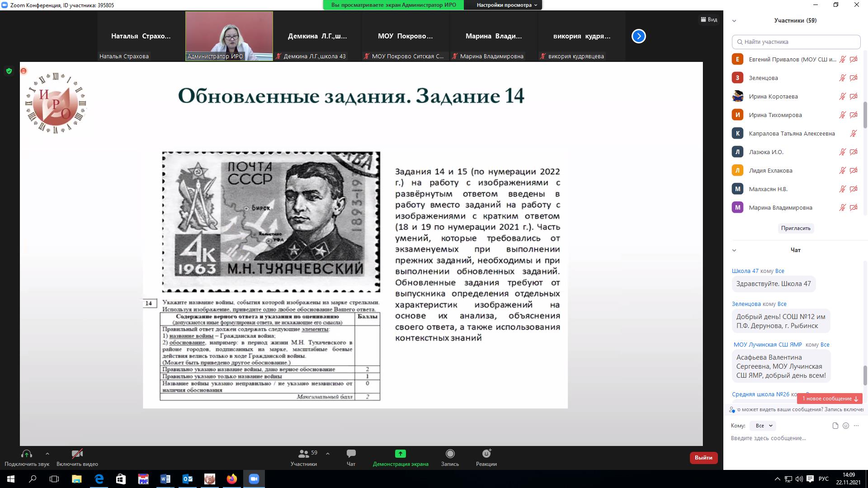Open chat more options ellipsis

(x=856, y=426)
